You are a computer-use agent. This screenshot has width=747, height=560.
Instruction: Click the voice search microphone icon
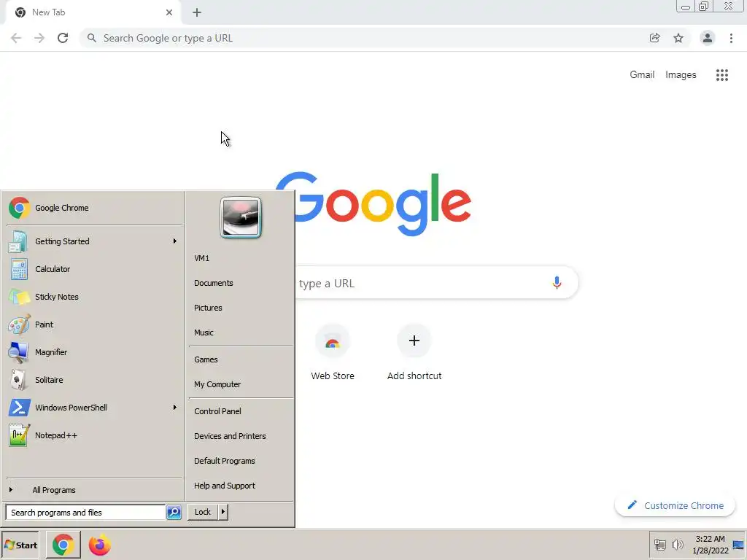(557, 283)
